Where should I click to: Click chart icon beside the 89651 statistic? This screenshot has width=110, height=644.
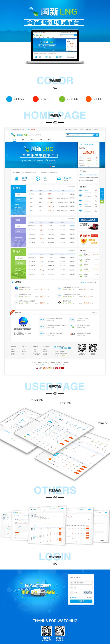click(x=59, y=179)
